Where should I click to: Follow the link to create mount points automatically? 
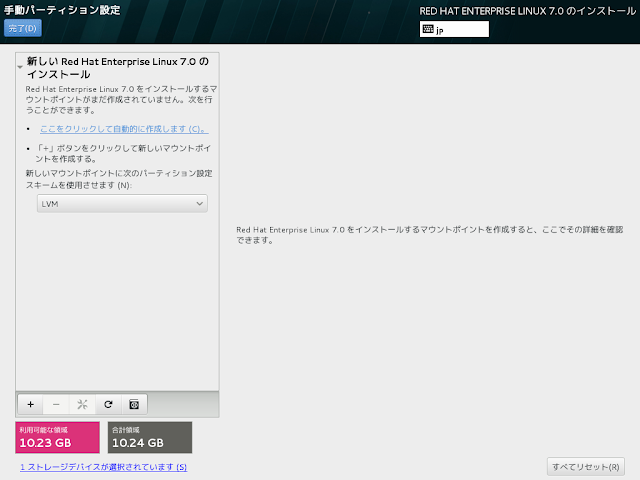point(124,129)
